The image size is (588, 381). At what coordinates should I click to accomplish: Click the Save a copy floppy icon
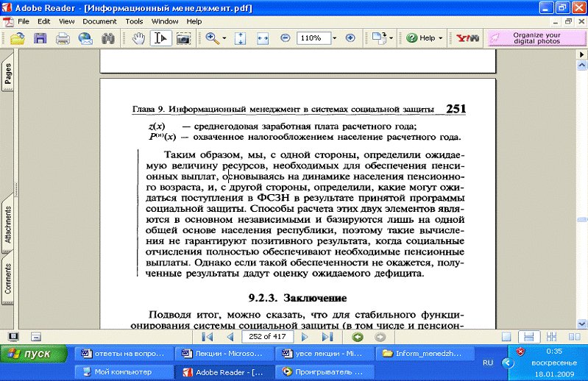click(40, 38)
